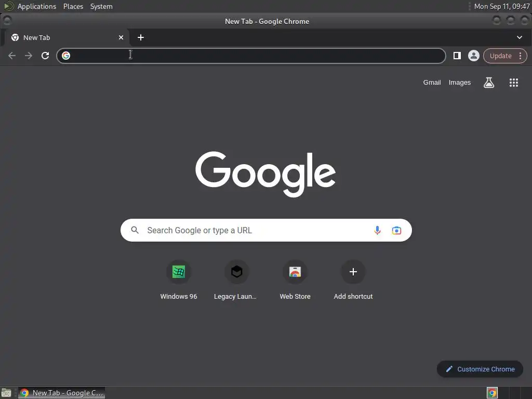Search by image with Google Lens icon
This screenshot has height=399, width=532.
396,230
